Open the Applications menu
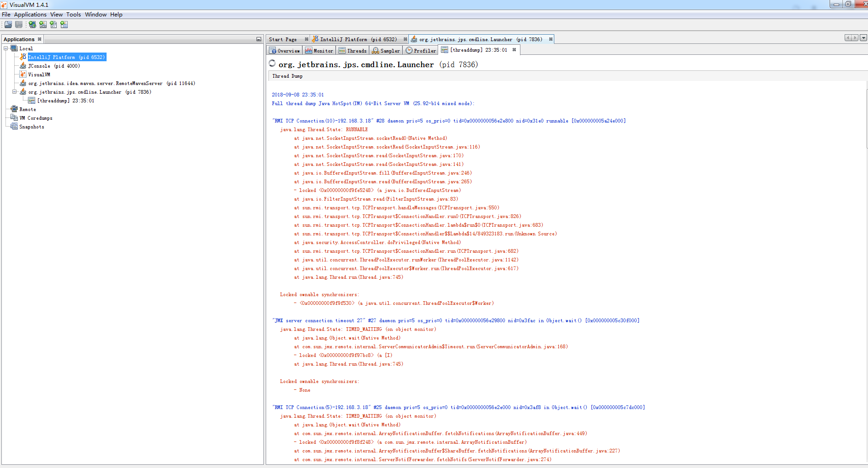 click(x=30, y=15)
